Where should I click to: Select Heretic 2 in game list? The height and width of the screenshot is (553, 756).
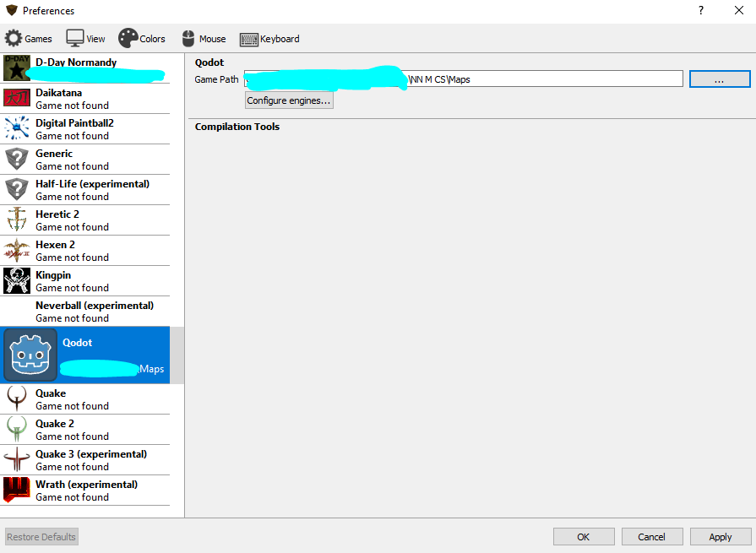84,220
